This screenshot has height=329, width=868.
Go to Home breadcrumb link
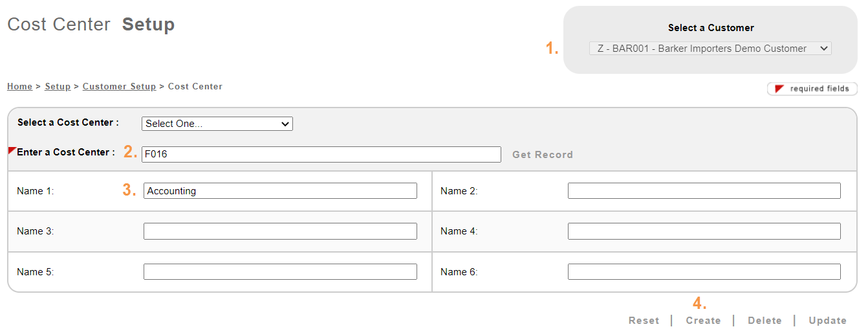click(19, 87)
